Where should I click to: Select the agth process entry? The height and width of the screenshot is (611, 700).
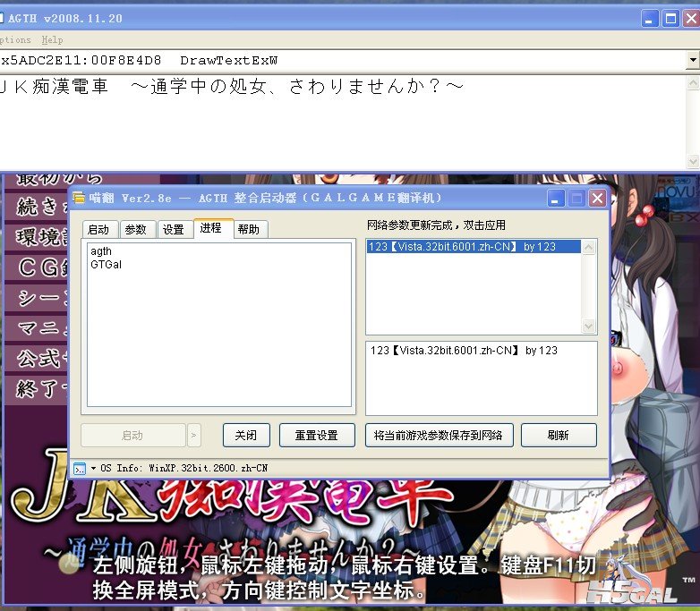(101, 251)
